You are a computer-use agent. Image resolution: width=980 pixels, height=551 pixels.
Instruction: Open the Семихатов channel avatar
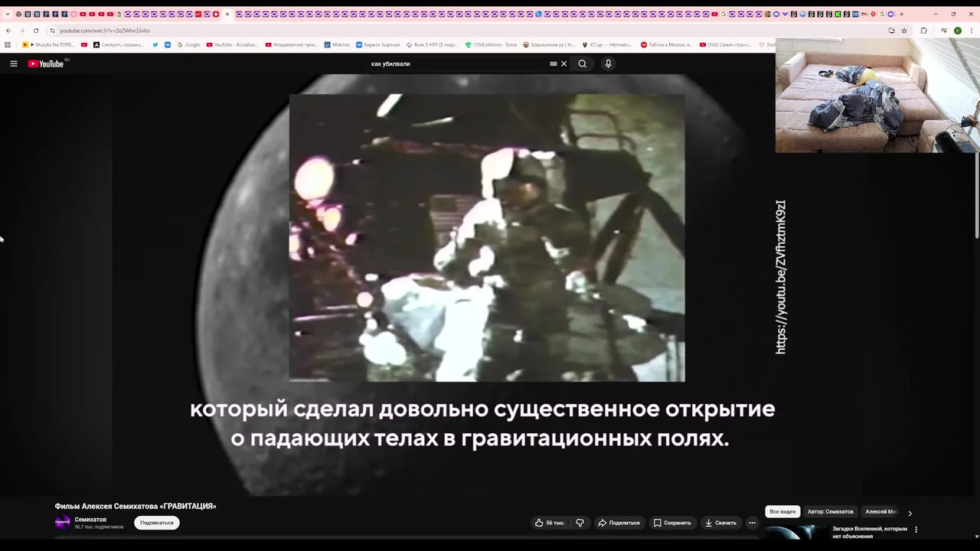[x=63, y=523]
